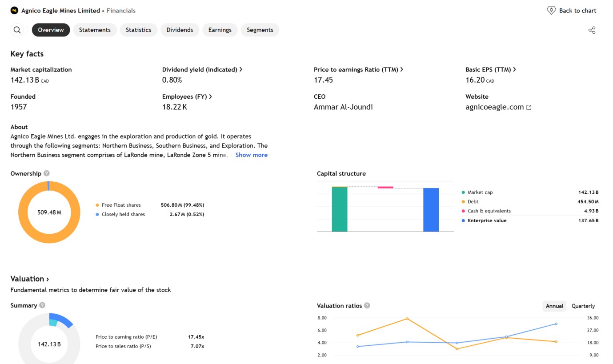The width and height of the screenshot is (613, 364).
Task: Click the 142.13 B market capitalization value
Action: click(30, 80)
